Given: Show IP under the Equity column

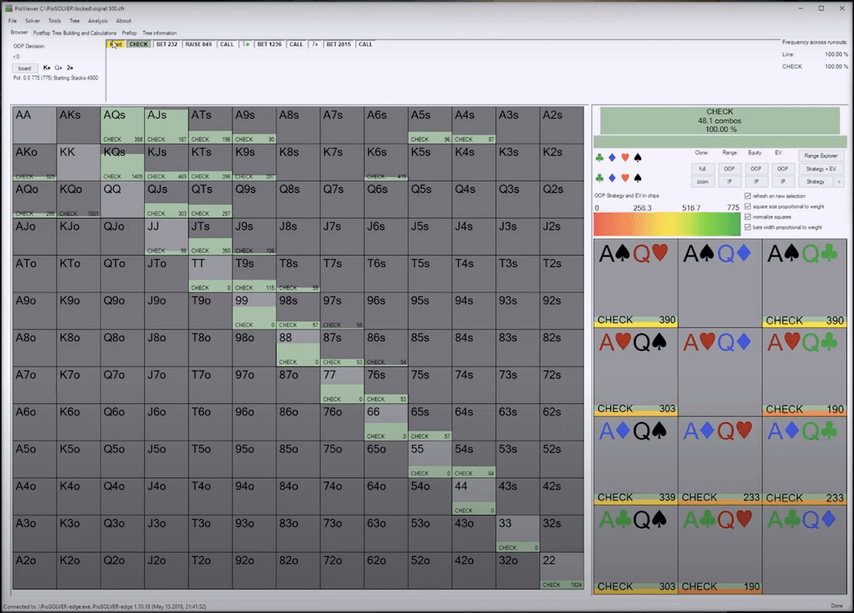Looking at the screenshot, I should click(756, 182).
